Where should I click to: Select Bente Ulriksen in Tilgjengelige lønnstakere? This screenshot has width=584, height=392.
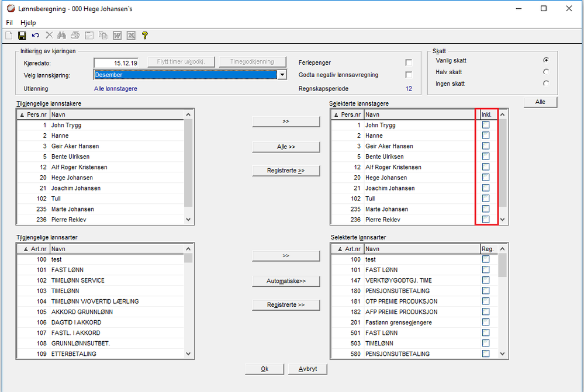(101, 157)
